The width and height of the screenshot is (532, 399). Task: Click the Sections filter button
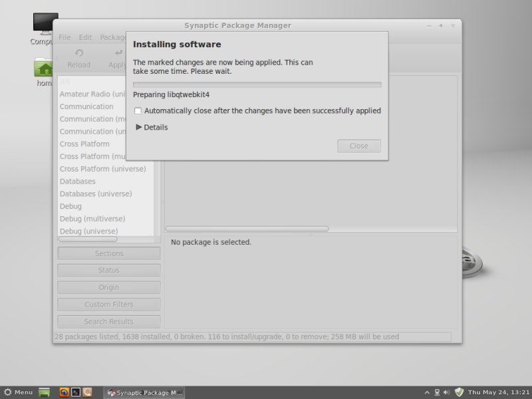point(109,253)
